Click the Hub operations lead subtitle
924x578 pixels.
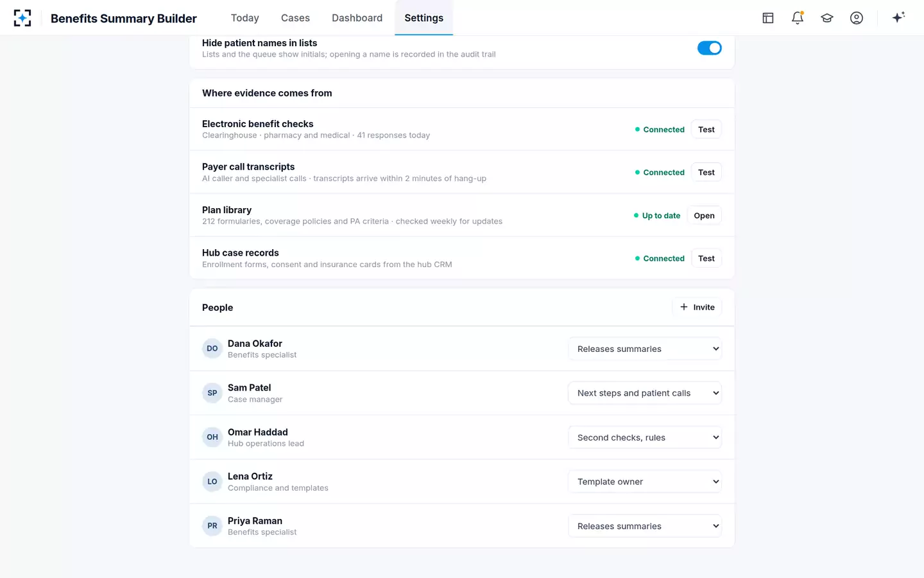pyautogui.click(x=266, y=444)
